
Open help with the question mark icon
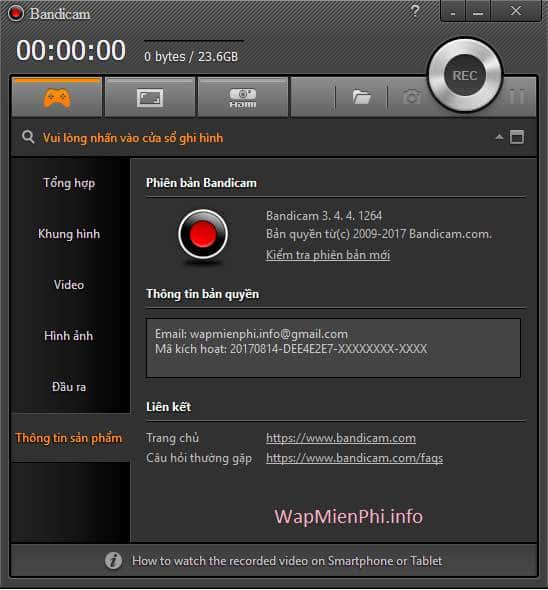(x=414, y=11)
